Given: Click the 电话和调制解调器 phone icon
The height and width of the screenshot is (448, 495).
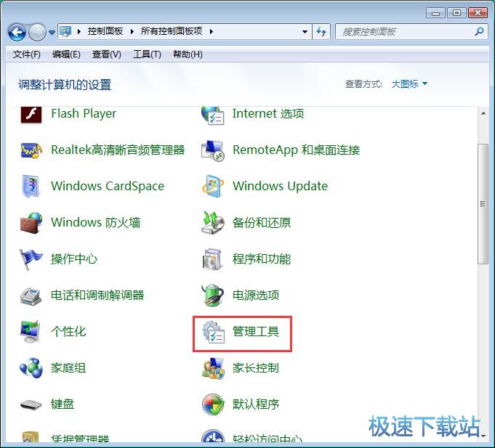Looking at the screenshot, I should [31, 296].
